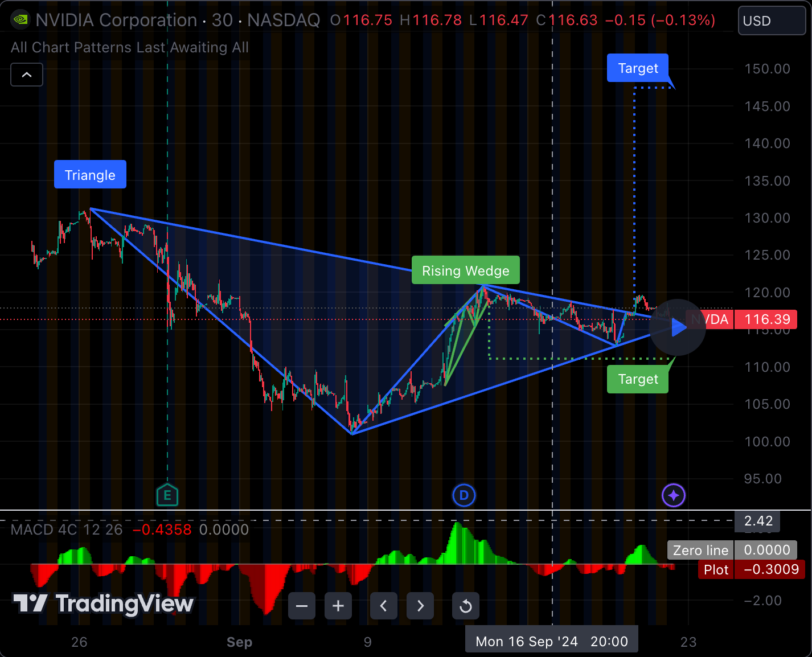Screen dimensions: 812x657
Task: Click the 23 date on the time axis
Action: [x=688, y=642]
